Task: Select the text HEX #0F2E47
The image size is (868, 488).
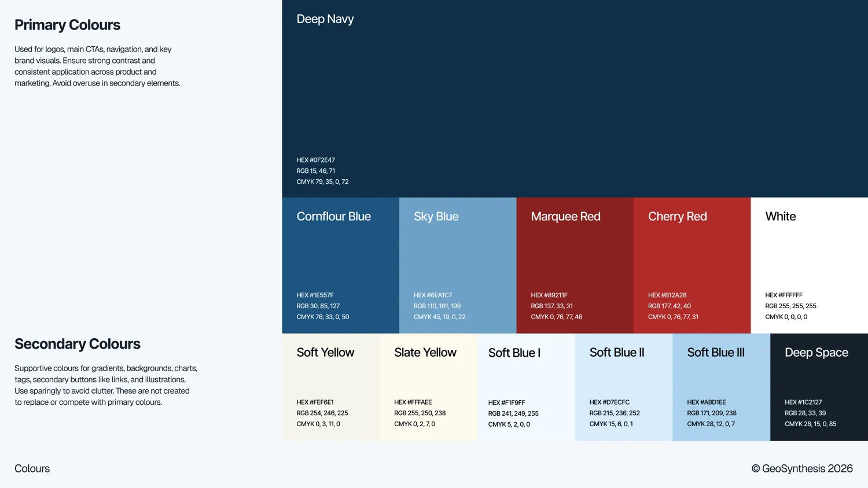Action: click(x=316, y=160)
